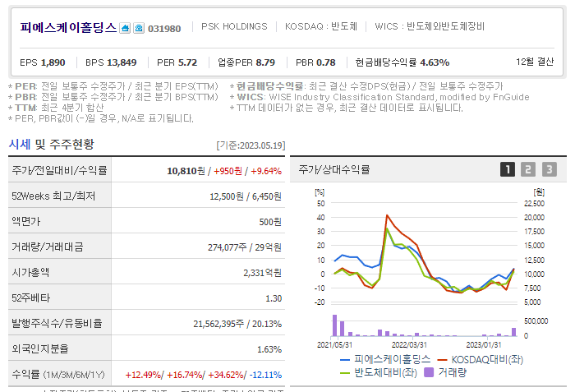This screenshot has width=575, height=392.
Task: Click the [기준:2023.05.19] date label
Action: 251,145
